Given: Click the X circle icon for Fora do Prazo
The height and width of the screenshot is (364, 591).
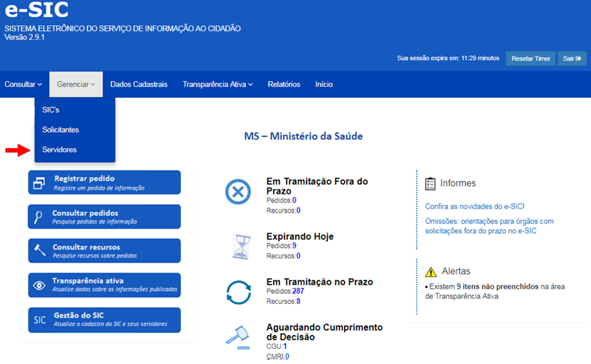Looking at the screenshot, I should [238, 192].
